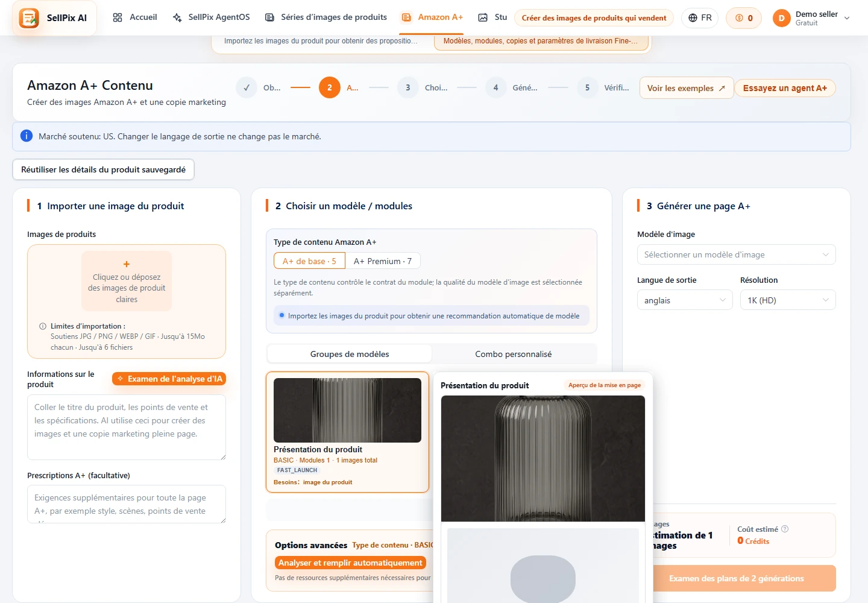
Task: Open the Amazon A+ nav tab
Action: click(433, 17)
